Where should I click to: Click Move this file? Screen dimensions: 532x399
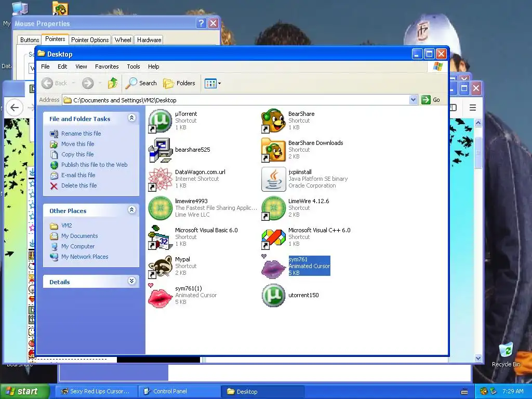pos(78,144)
